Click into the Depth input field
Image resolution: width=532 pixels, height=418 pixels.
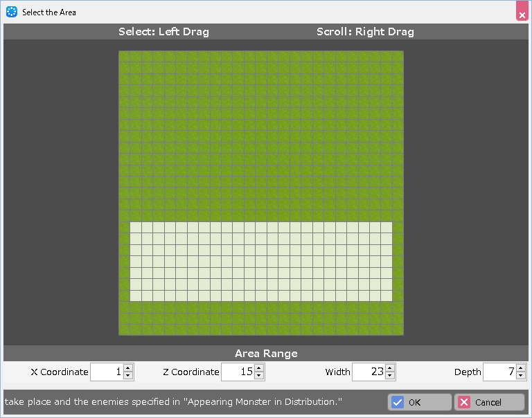click(499, 372)
